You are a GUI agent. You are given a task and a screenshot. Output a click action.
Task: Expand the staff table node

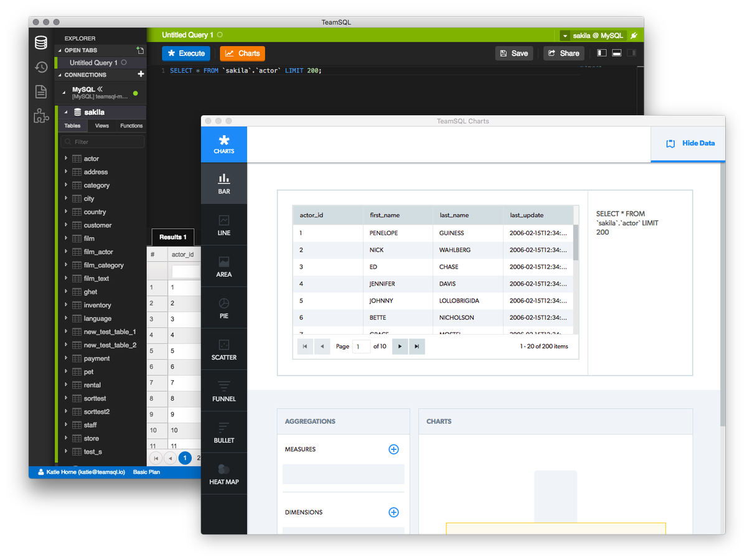coord(66,424)
